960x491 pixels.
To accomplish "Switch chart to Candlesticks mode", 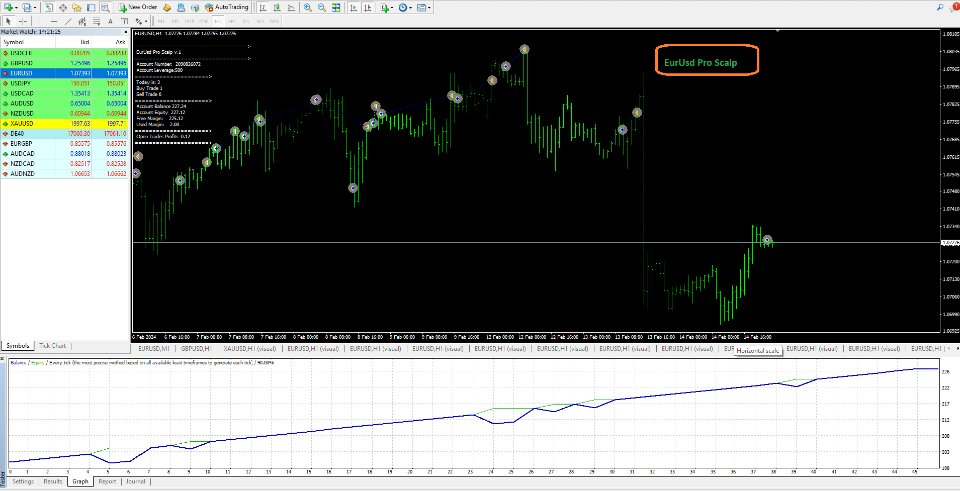I will [277, 7].
